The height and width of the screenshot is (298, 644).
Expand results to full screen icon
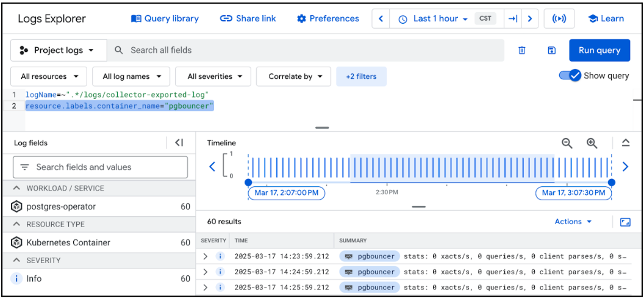coord(625,222)
